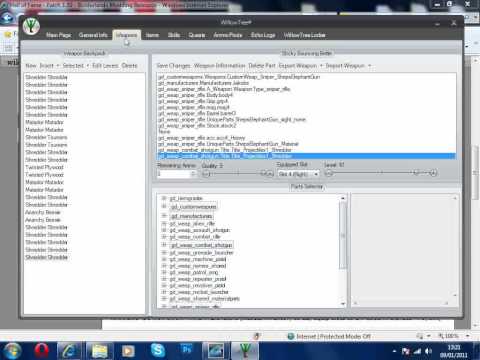
Task: Open the Items tab
Action: [152, 35]
